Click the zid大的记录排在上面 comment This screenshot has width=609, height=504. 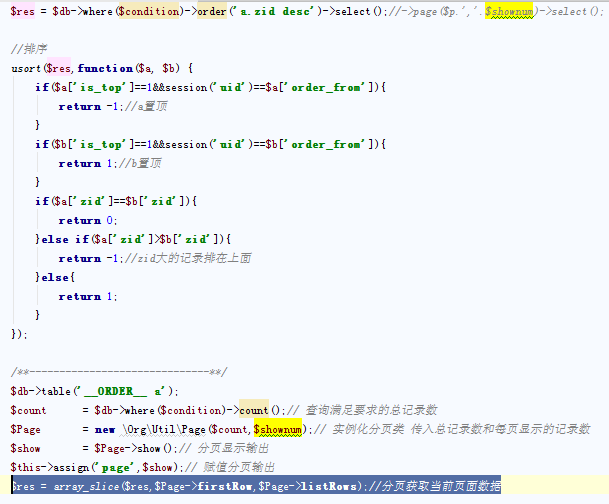click(x=190, y=258)
